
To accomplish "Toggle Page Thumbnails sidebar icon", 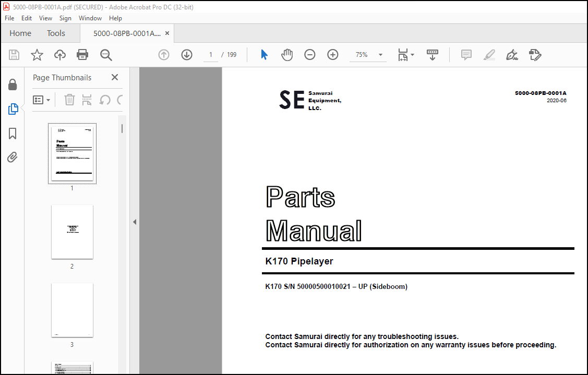I will 13,109.
